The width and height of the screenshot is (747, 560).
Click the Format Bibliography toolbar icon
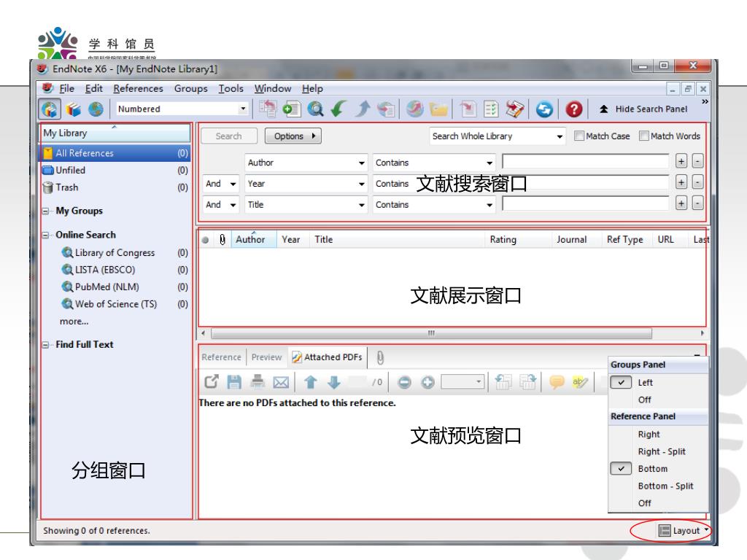pos(491,109)
